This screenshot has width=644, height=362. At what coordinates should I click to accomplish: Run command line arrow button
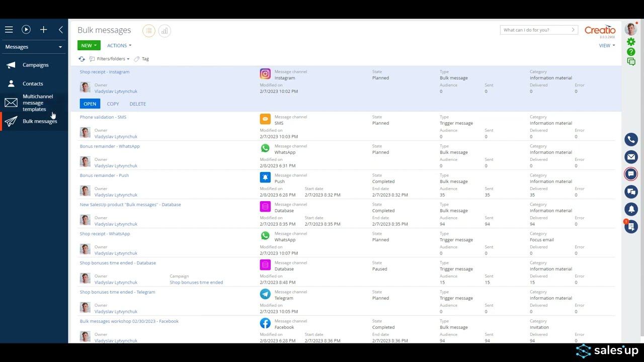coord(573,30)
